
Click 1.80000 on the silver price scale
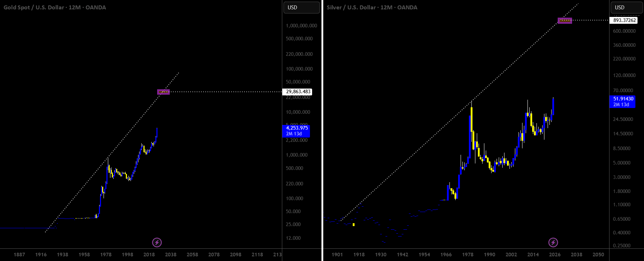(622, 191)
